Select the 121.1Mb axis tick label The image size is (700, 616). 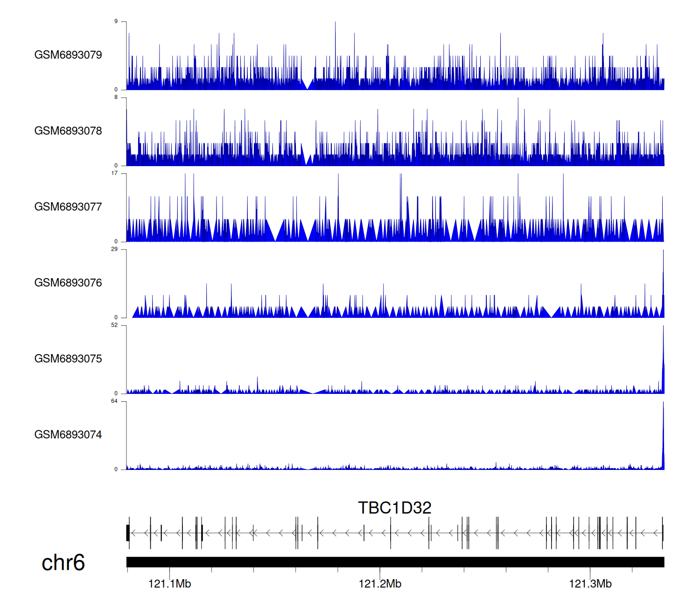(x=169, y=584)
